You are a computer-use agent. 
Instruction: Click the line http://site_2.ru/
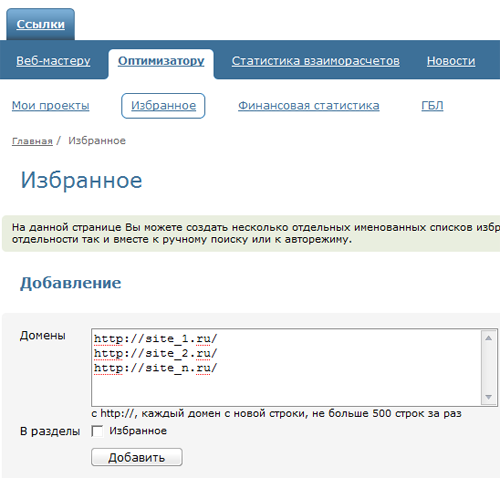[x=155, y=353]
